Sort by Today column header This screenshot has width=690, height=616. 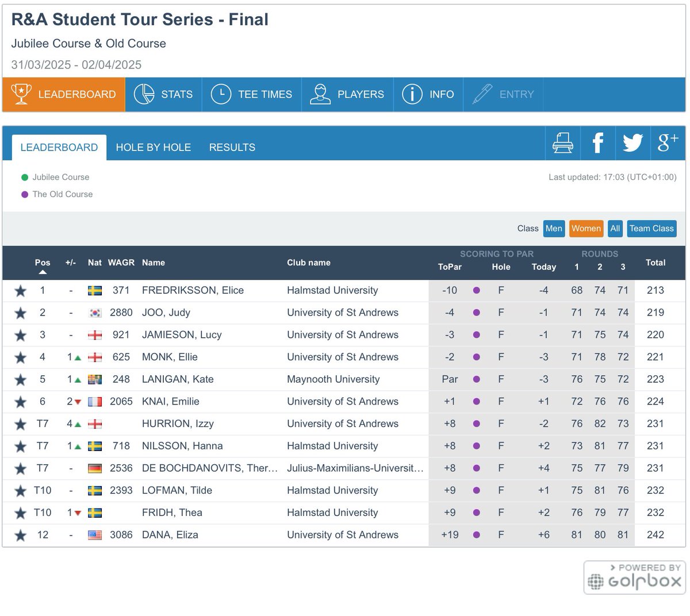tap(544, 267)
